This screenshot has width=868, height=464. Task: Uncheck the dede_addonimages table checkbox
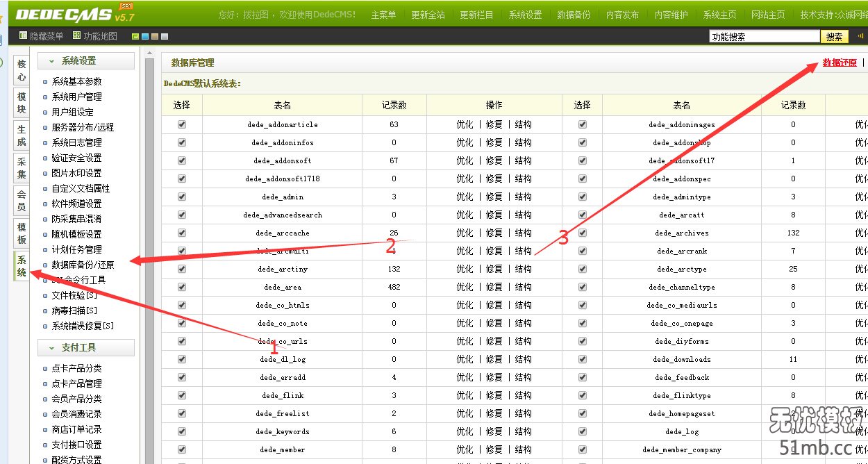pos(583,124)
